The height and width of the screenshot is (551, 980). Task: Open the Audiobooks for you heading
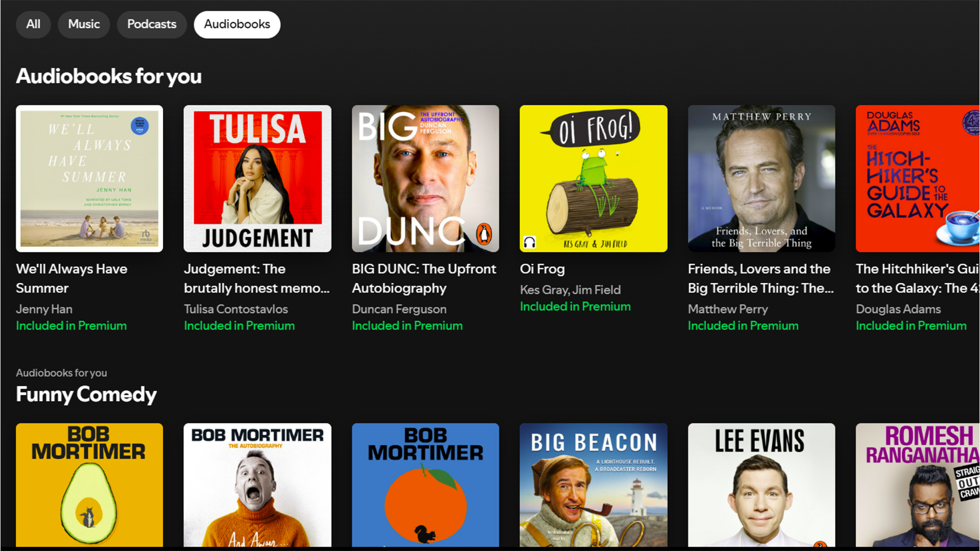point(109,77)
